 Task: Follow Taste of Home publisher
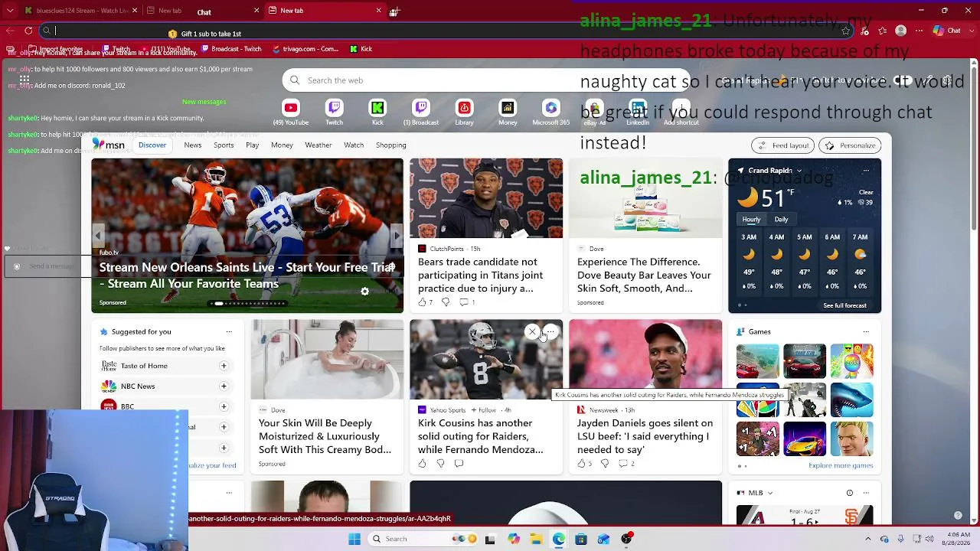tap(224, 366)
